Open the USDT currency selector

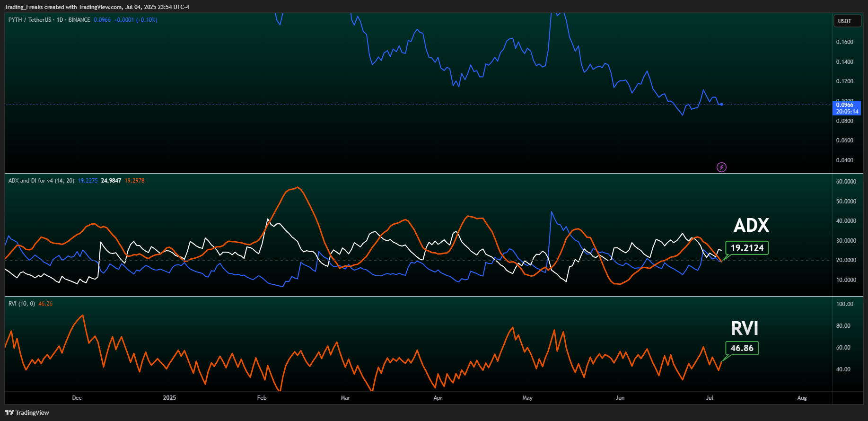846,21
